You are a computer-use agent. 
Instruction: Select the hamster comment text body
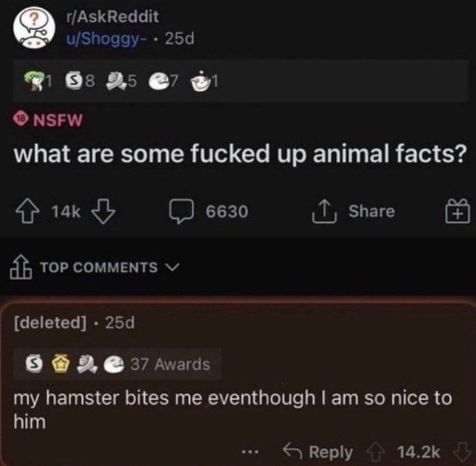point(232,409)
